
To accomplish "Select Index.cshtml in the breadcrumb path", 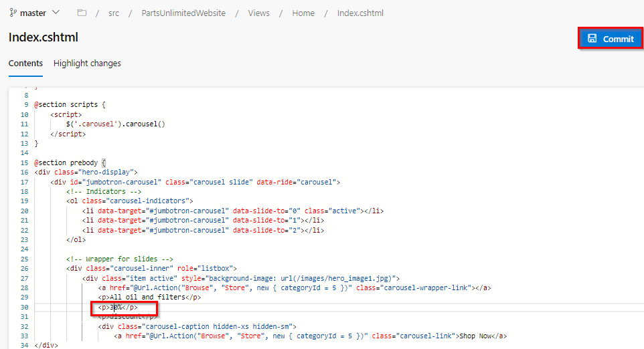I will [360, 13].
